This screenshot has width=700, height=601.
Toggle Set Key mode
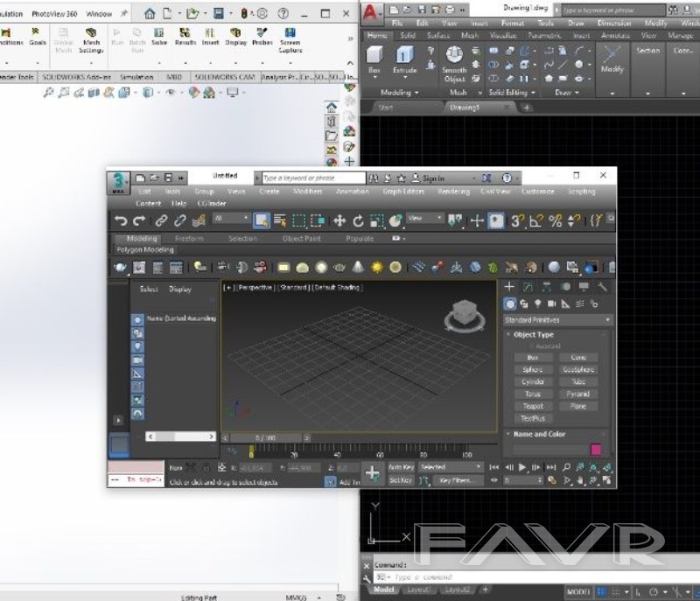pos(401,480)
